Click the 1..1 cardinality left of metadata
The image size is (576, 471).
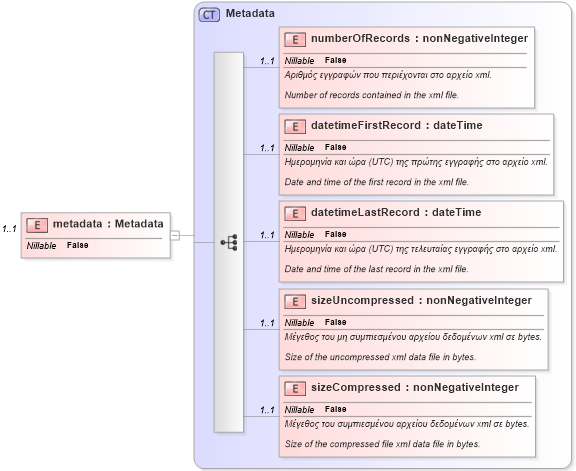[9, 229]
